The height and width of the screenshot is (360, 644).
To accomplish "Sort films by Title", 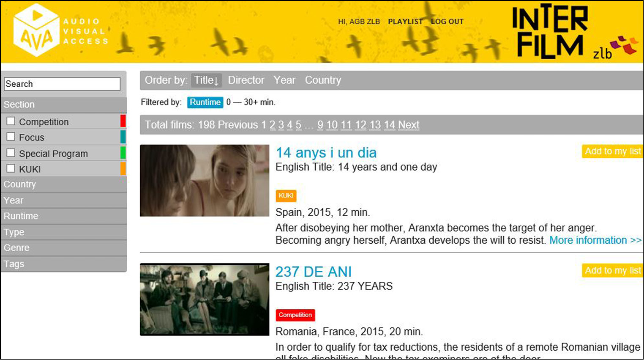I will coord(206,80).
